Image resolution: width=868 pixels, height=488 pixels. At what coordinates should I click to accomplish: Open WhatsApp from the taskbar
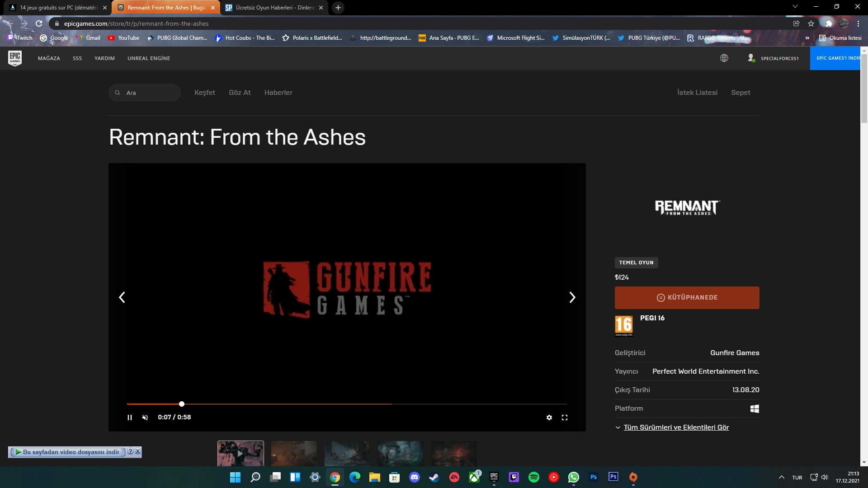573,477
